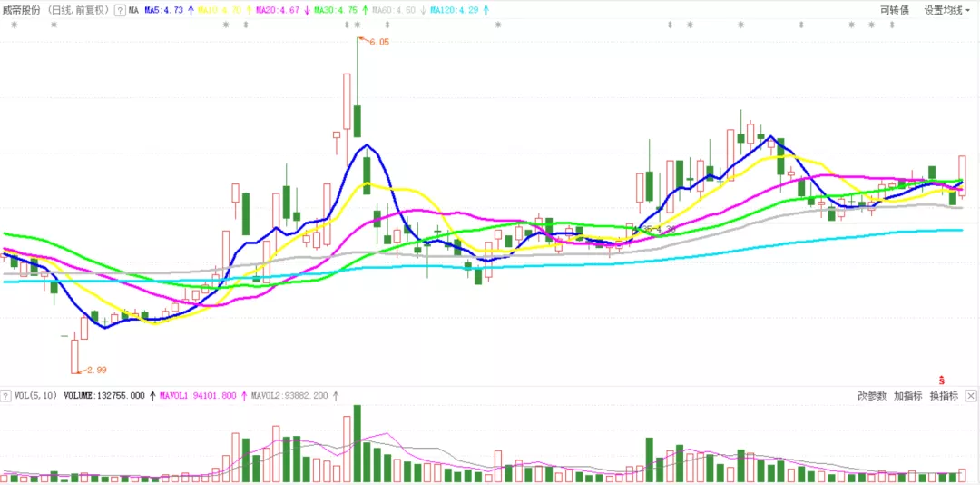Click the tallest green volume bar
Viewport: 980px width, 485px height.
point(358,443)
